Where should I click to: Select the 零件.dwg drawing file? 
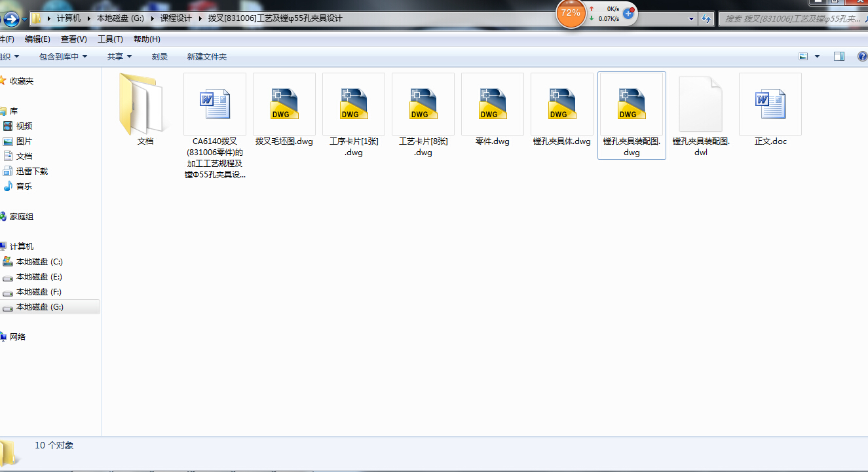(493, 109)
